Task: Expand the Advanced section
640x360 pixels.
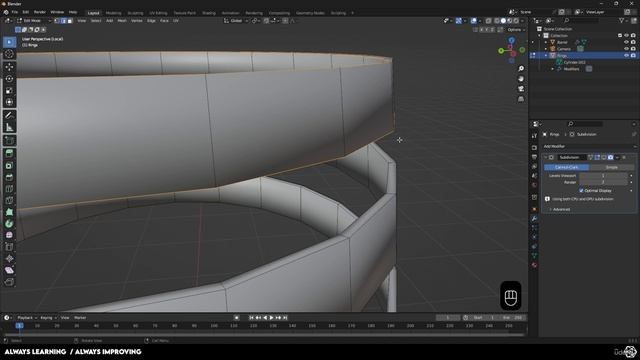Action: click(x=561, y=209)
